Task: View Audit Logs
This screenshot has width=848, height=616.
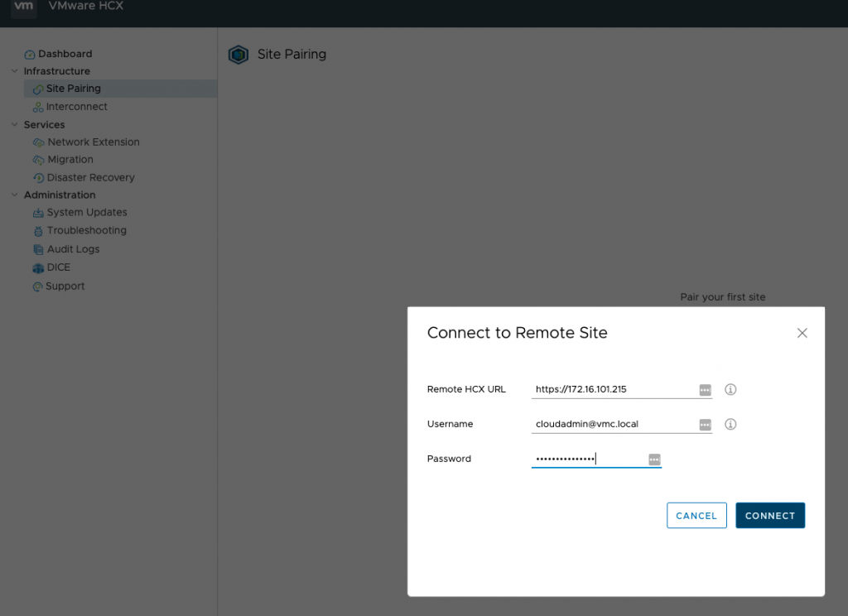Action: pos(73,249)
